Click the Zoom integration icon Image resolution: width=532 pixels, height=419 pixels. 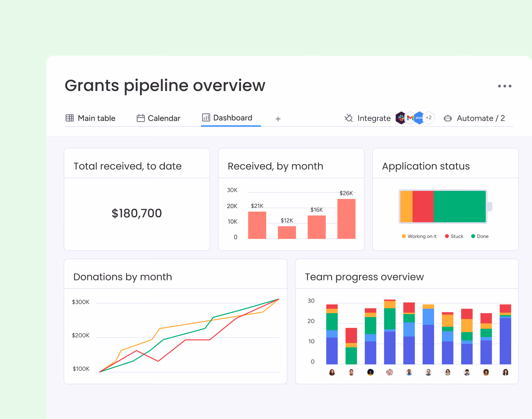pyautogui.click(x=419, y=118)
